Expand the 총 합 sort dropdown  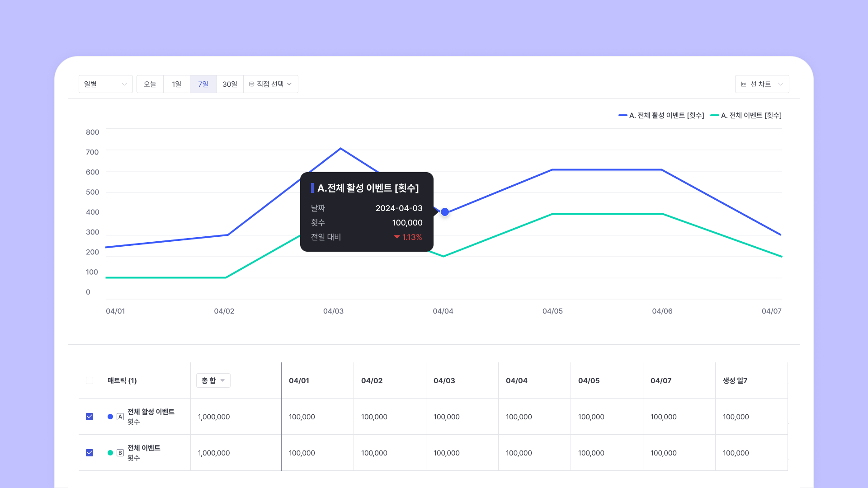[213, 380]
